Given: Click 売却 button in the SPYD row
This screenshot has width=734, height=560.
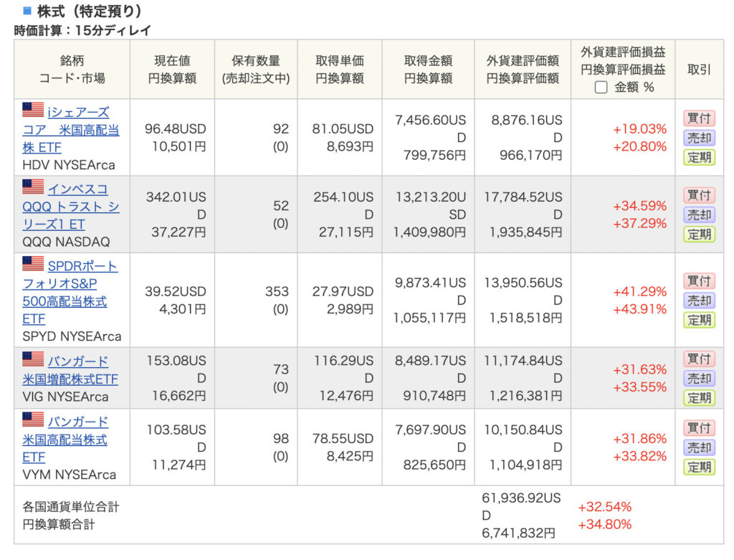Looking at the screenshot, I should [x=699, y=300].
